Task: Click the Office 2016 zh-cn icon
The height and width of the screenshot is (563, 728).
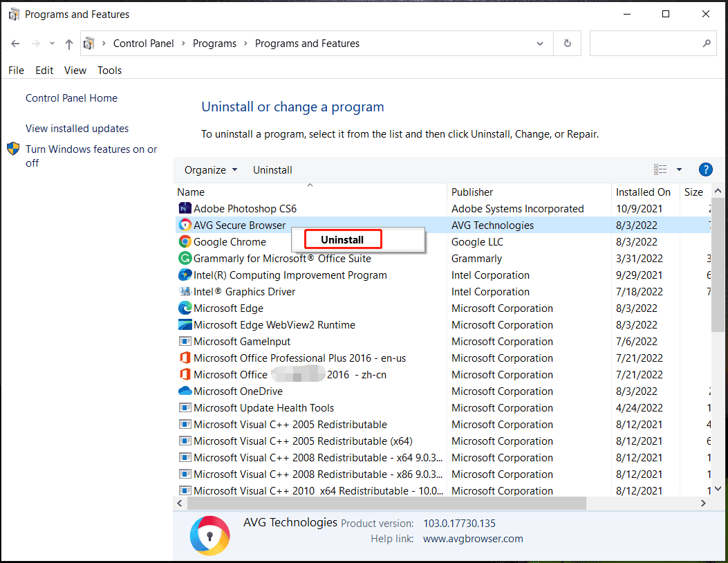Action: pyautogui.click(x=185, y=374)
